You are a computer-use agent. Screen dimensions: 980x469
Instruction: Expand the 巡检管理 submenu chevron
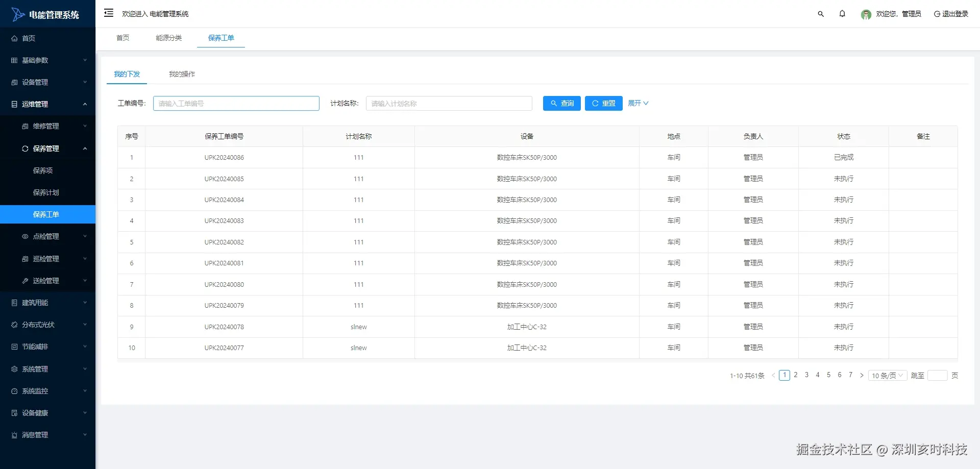point(85,259)
